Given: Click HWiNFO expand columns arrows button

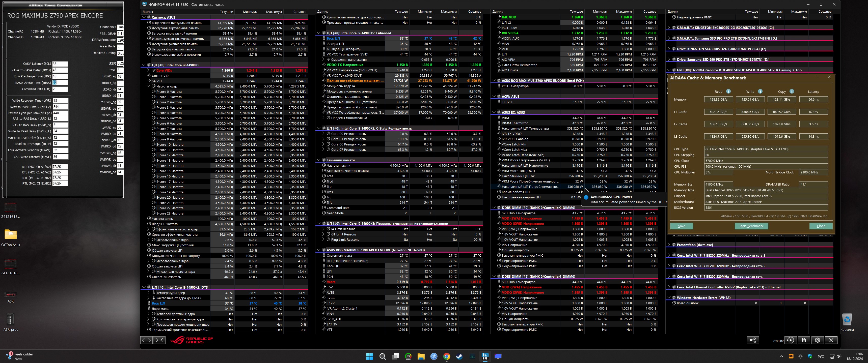Looking at the screenshot, I should (146, 340).
